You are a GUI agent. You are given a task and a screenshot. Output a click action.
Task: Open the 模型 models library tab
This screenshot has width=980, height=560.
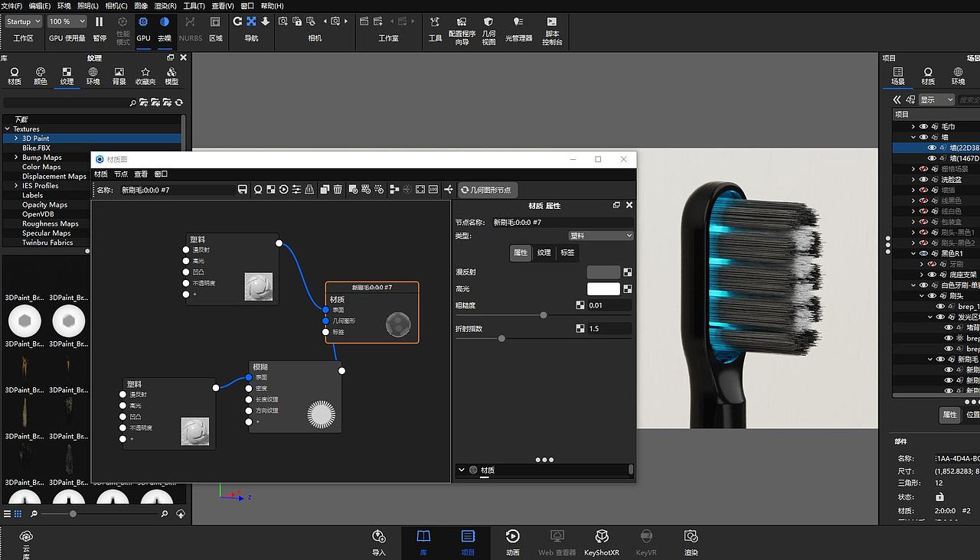[x=171, y=77]
